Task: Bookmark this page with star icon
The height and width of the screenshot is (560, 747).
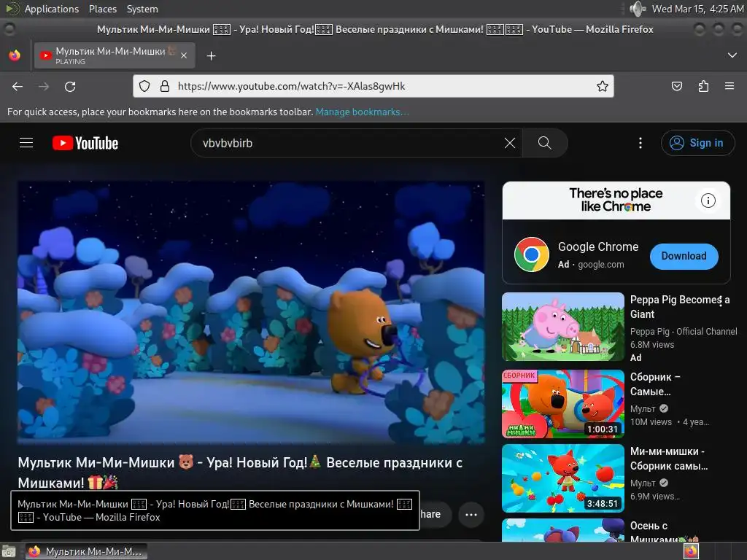Action: click(602, 86)
